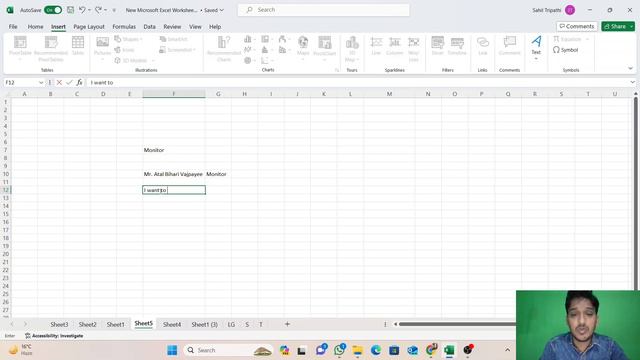Click the Icons insert button

click(125, 50)
